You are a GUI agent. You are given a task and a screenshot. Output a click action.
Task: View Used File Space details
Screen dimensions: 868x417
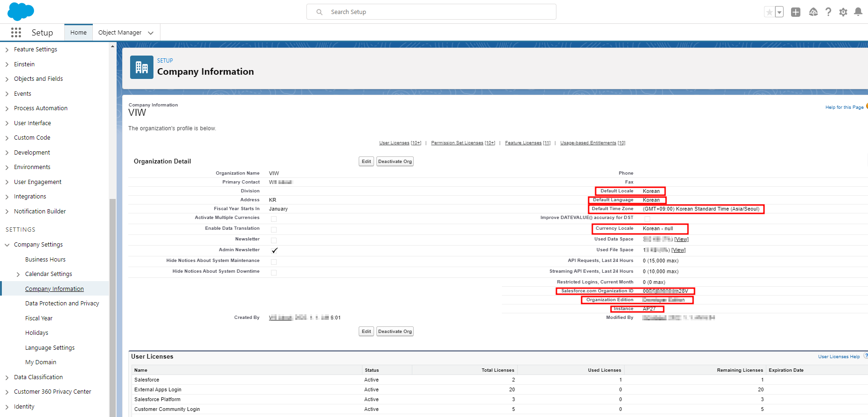pyautogui.click(x=679, y=250)
